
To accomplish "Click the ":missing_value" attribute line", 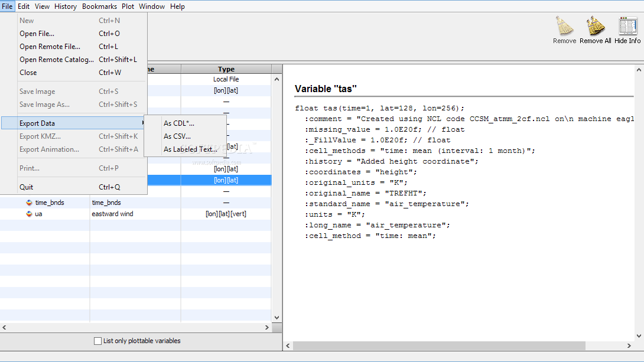I will click(x=385, y=130).
